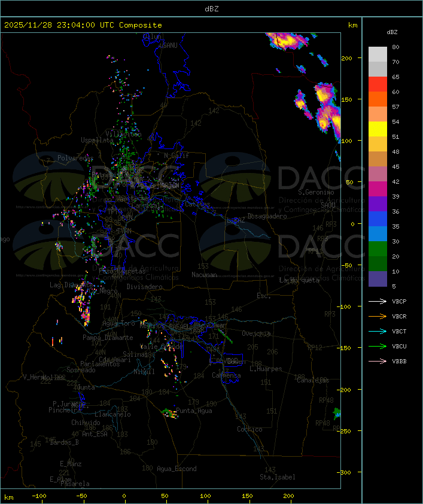Click the km label at bottom left
This screenshot has width=423, height=504.
(9, 497)
